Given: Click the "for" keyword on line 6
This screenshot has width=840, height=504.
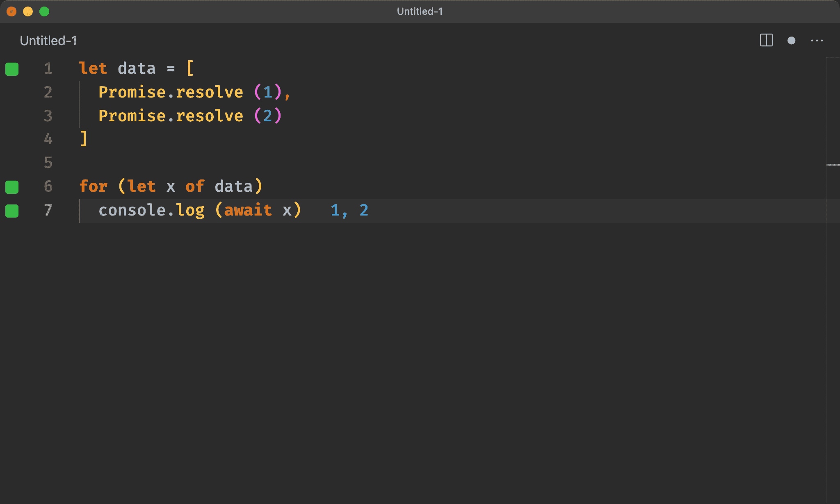Looking at the screenshot, I should tap(93, 186).
